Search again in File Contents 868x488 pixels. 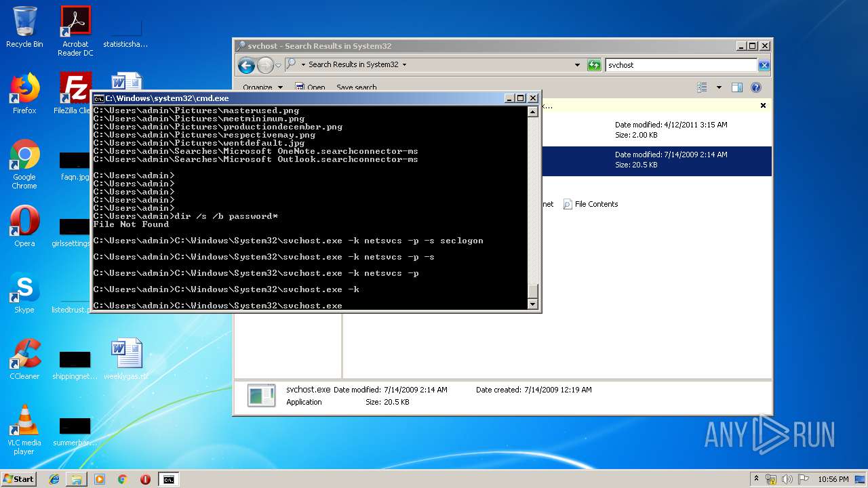tap(591, 204)
